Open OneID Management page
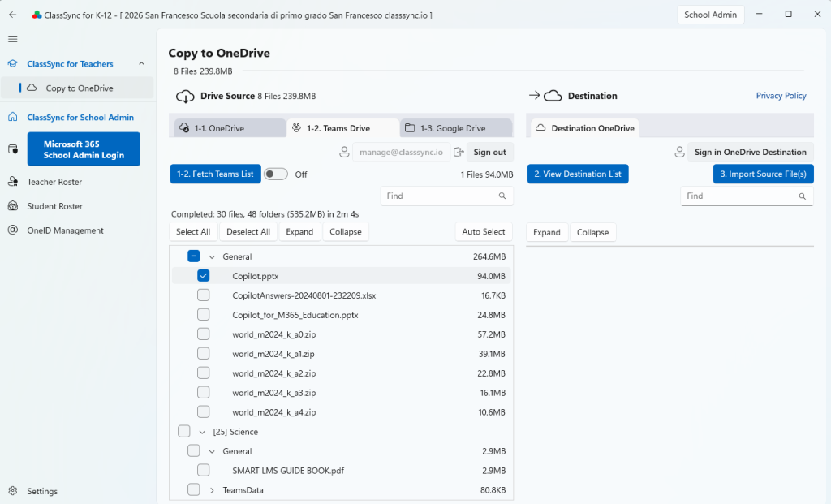The image size is (831, 504). click(65, 230)
